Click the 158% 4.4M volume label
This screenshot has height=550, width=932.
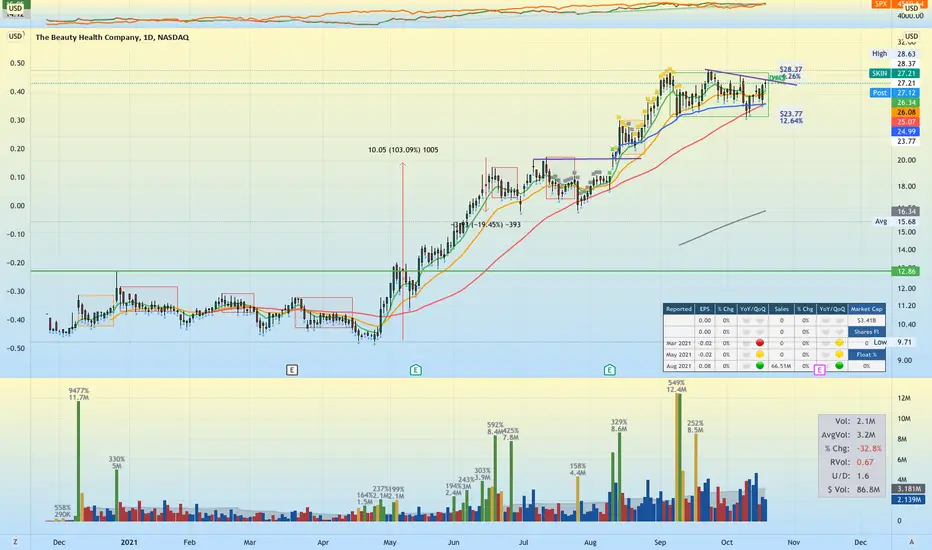pos(578,470)
